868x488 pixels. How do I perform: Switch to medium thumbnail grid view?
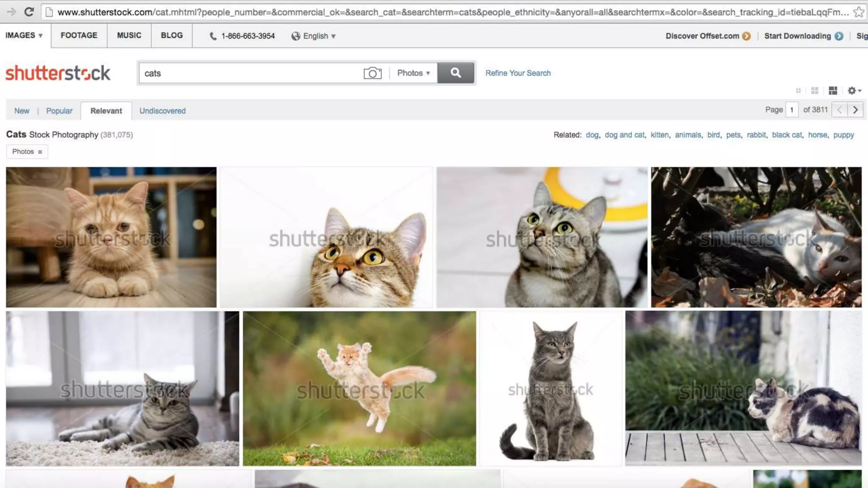pos(815,91)
